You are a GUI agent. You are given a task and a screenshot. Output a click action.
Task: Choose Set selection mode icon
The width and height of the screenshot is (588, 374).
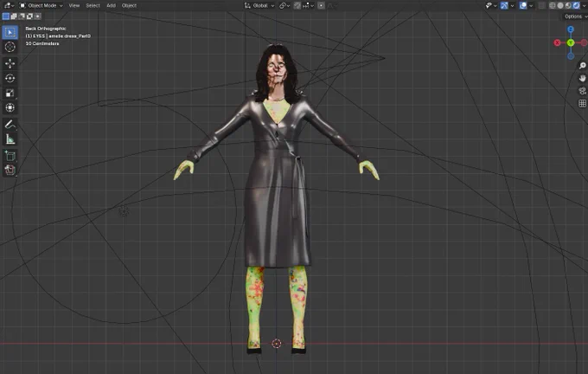(x=6, y=16)
